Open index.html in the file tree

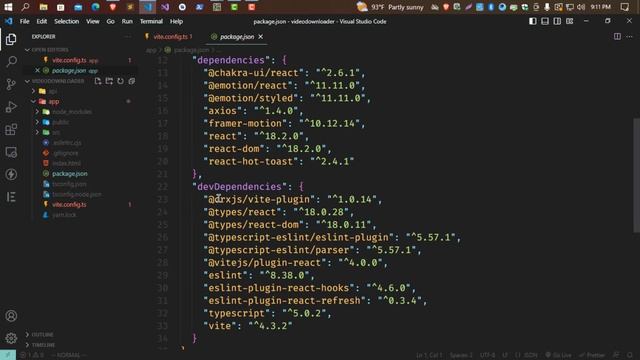(66, 163)
